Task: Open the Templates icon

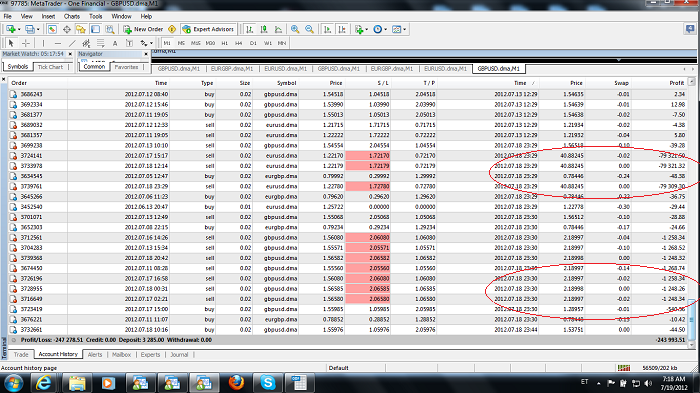Action: tap(396, 29)
